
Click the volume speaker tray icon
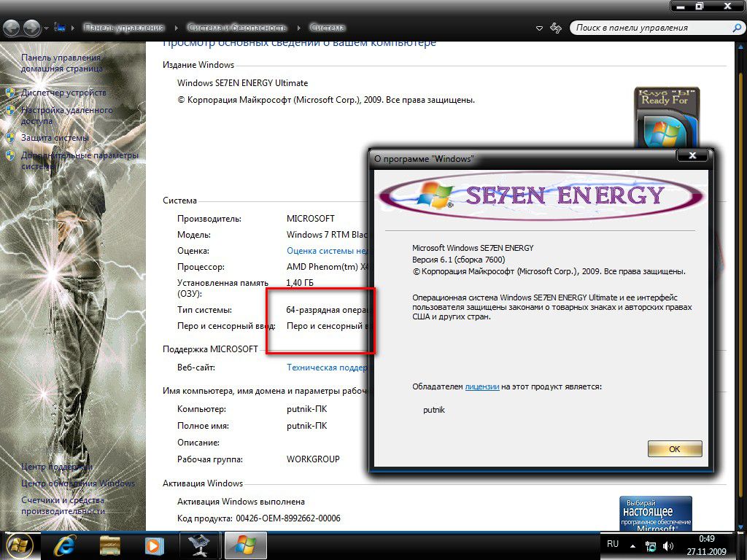[x=668, y=546]
